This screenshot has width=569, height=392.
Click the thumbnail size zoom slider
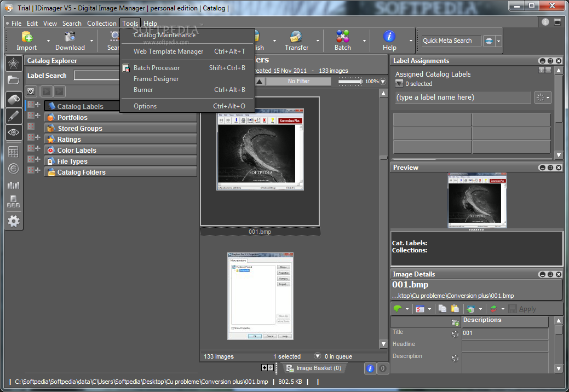tap(350, 82)
